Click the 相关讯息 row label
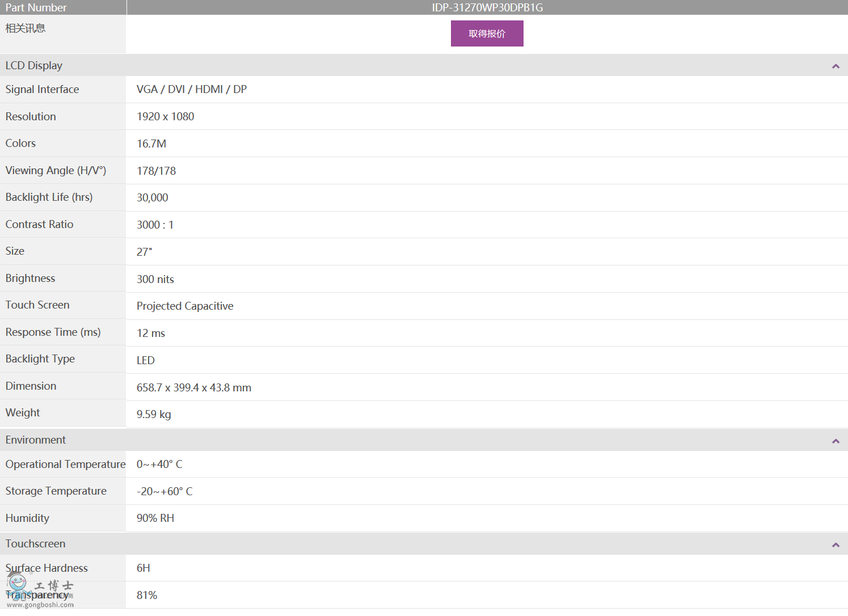This screenshot has height=616, width=848. (26, 28)
